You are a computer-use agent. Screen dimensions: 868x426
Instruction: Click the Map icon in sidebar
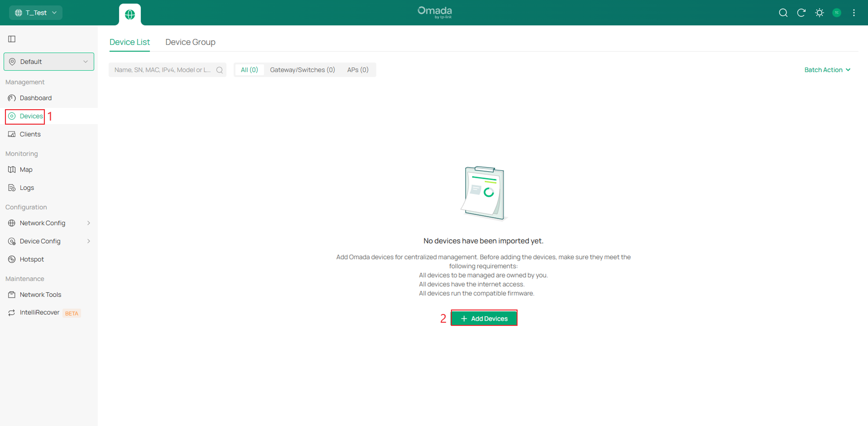[12, 170]
